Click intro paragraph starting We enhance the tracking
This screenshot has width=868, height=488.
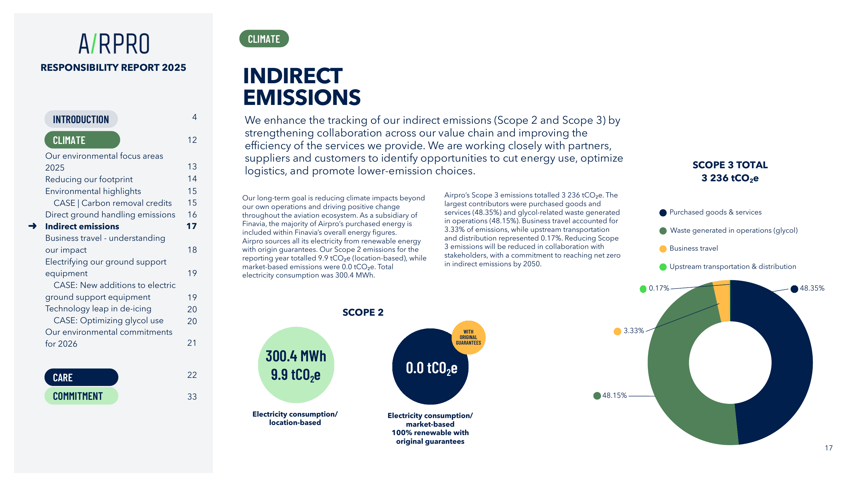point(434,145)
